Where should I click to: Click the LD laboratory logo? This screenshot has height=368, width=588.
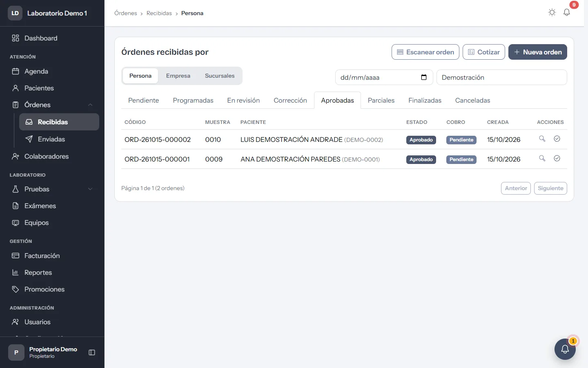[x=15, y=13]
